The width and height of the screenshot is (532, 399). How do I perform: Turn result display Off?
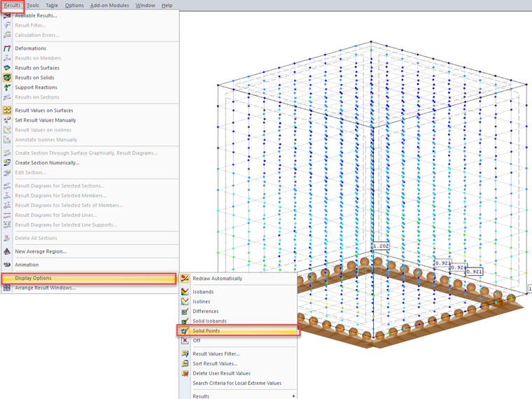pos(197,341)
